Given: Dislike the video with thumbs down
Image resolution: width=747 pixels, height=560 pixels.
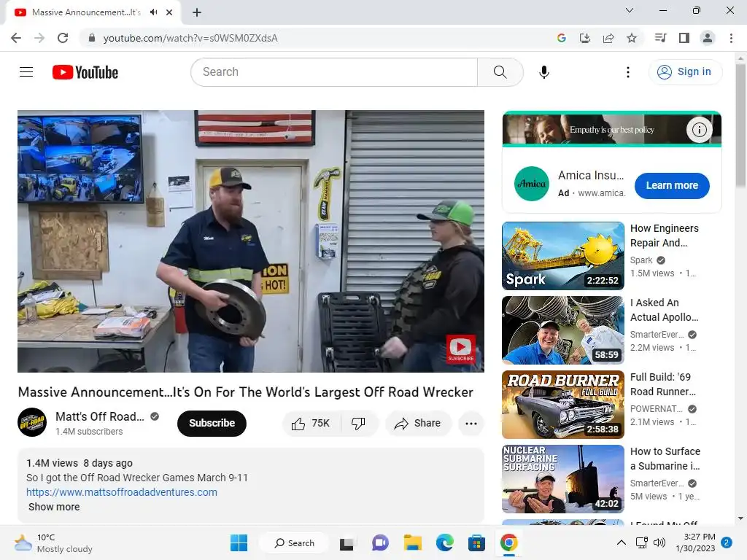Looking at the screenshot, I should [358, 423].
